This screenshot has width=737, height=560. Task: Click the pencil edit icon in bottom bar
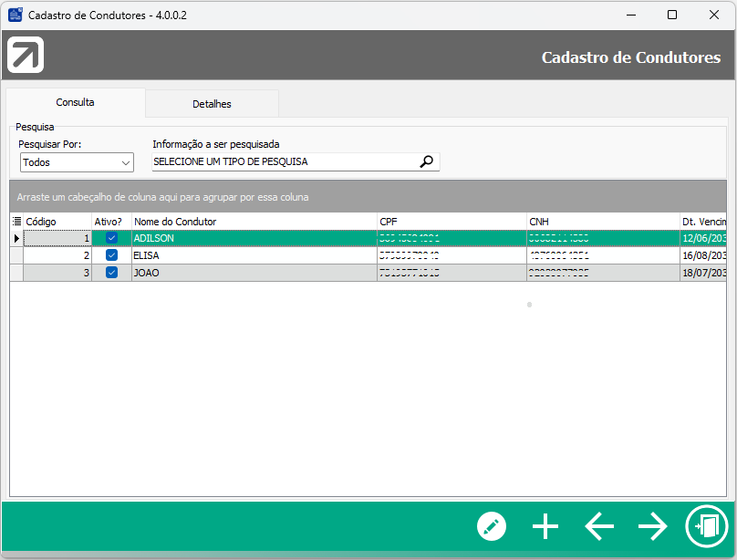tap(491, 526)
